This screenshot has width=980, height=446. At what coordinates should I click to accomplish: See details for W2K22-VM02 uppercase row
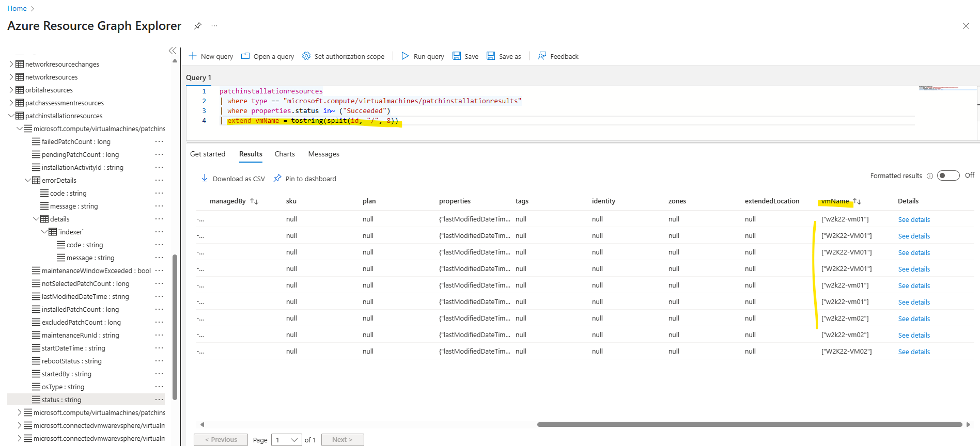pyautogui.click(x=914, y=352)
